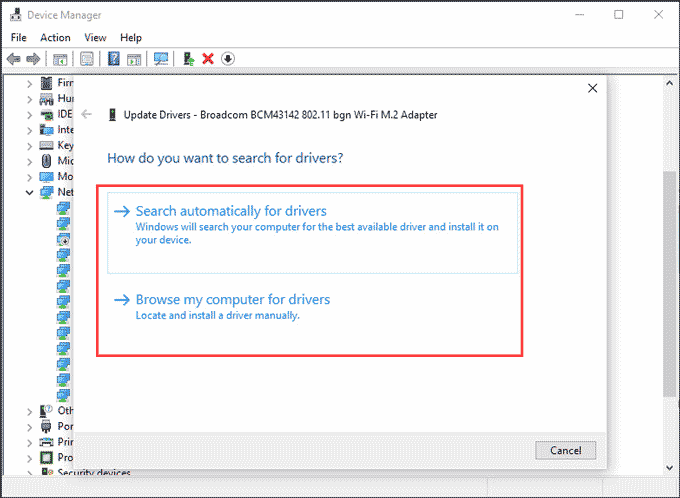
Task: Click the Processors category chip icon
Action: [46, 458]
